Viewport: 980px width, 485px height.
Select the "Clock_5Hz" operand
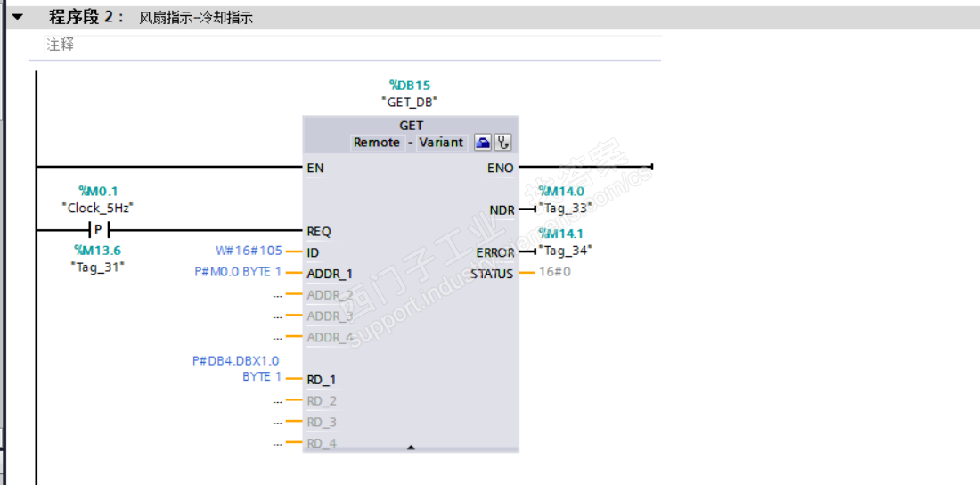tap(97, 208)
